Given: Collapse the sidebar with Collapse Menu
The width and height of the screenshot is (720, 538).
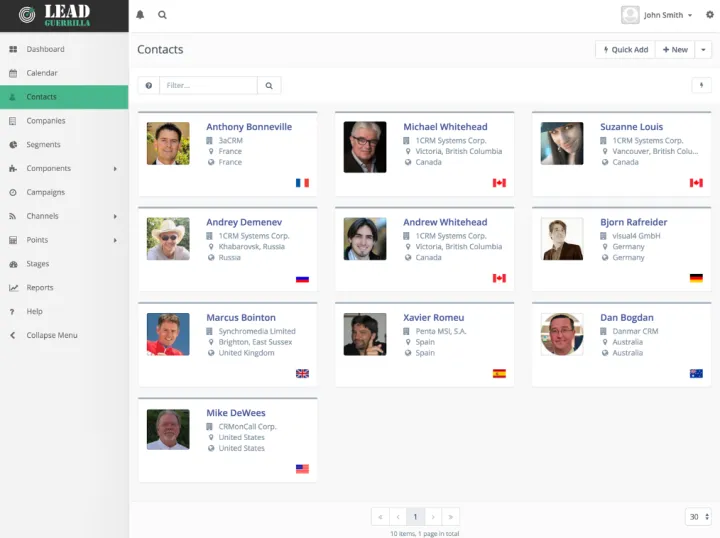Looking at the screenshot, I should (x=52, y=335).
